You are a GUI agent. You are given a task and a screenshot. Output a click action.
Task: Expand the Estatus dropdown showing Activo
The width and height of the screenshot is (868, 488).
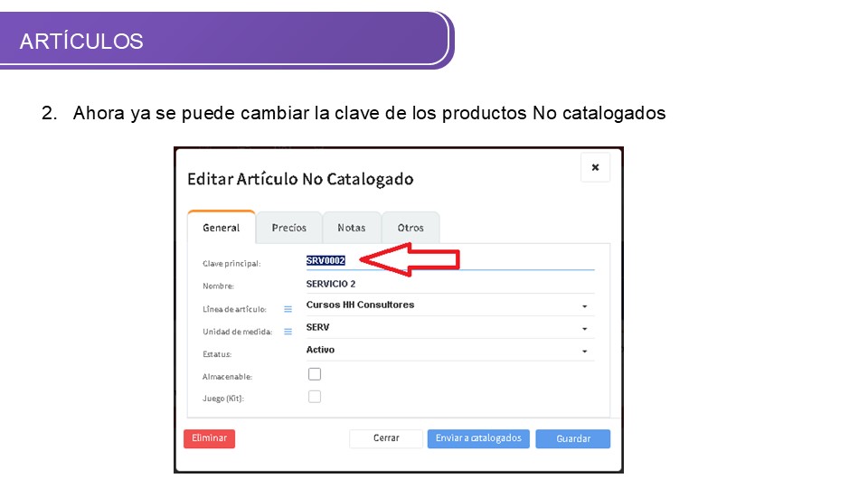tap(449, 351)
